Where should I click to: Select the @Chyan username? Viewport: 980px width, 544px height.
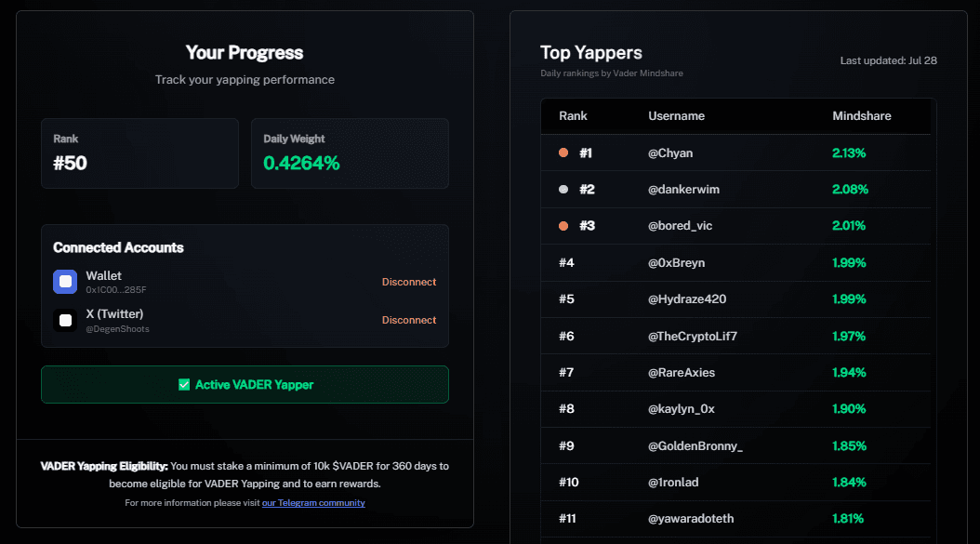coord(669,153)
